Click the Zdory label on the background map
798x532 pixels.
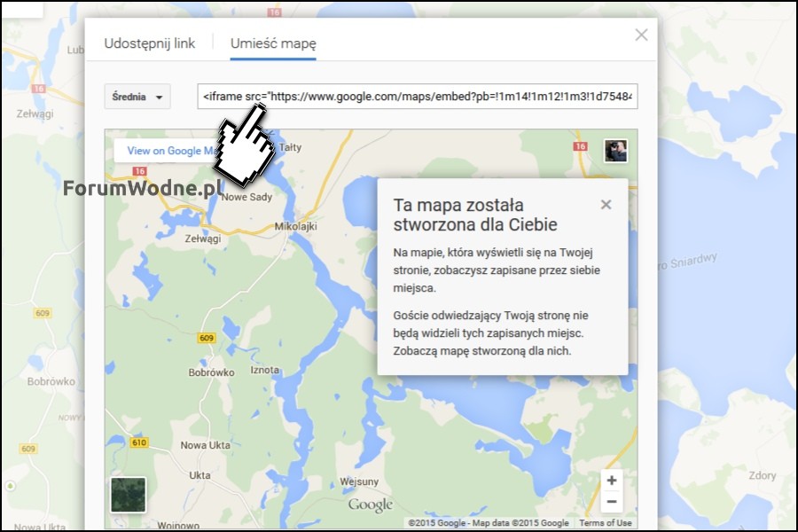point(763,475)
